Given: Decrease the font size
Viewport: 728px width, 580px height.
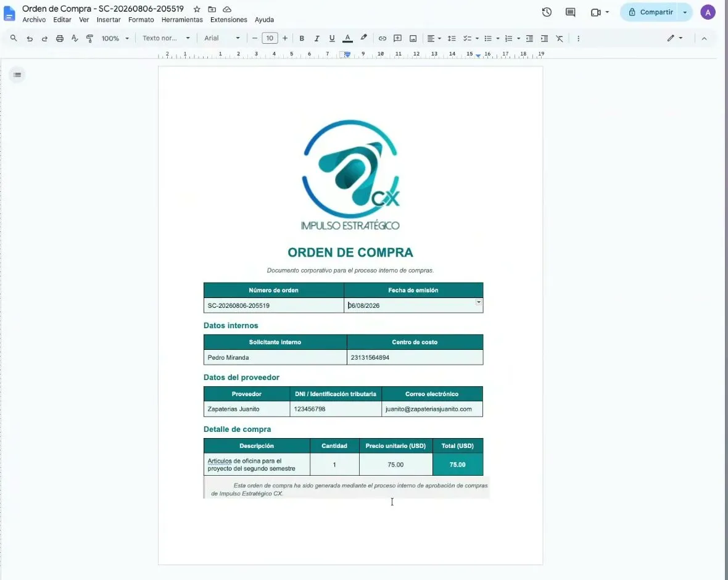Looking at the screenshot, I should pyautogui.click(x=254, y=38).
